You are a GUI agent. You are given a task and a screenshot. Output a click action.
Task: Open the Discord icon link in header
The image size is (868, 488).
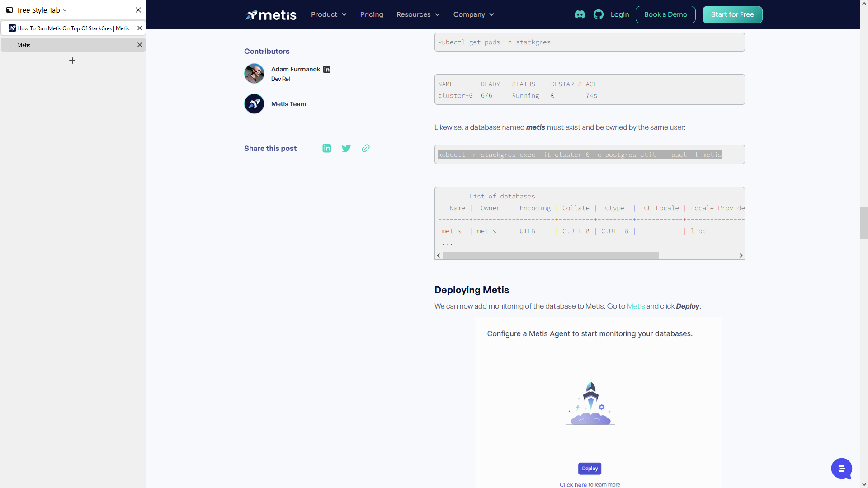tap(580, 14)
